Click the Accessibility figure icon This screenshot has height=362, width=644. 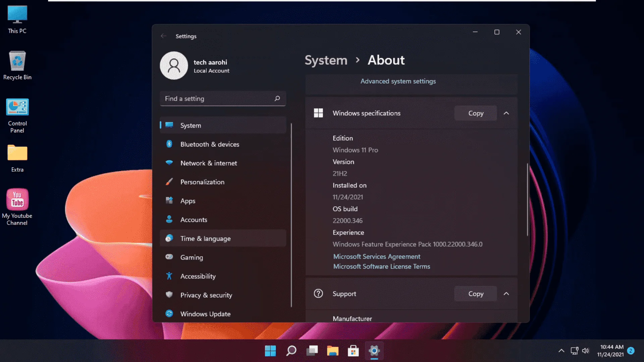[169, 276]
